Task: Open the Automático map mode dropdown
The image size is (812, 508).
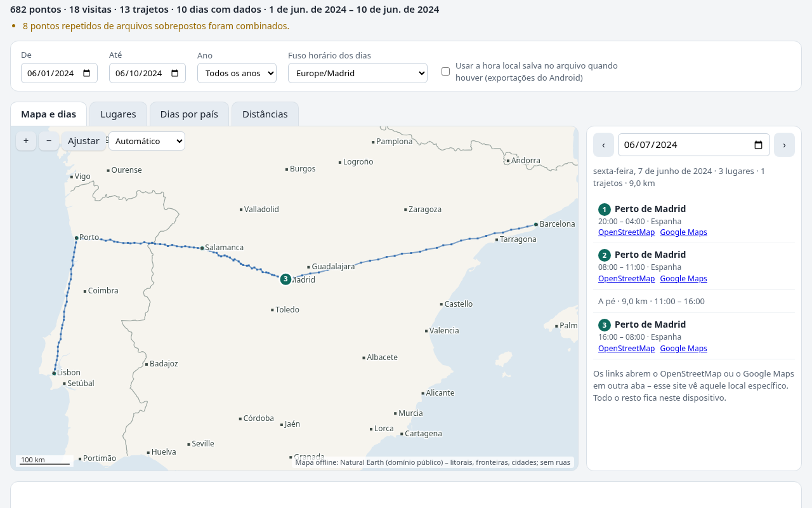Action: (147, 141)
